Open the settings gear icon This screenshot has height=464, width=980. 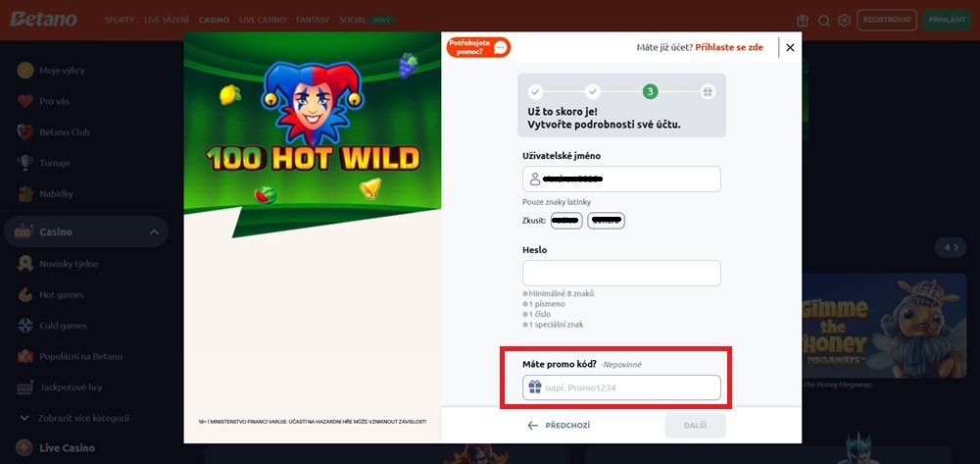click(x=845, y=21)
